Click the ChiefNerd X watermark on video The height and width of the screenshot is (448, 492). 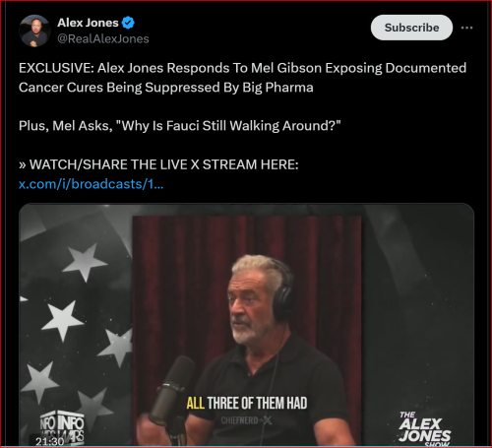coord(246,420)
